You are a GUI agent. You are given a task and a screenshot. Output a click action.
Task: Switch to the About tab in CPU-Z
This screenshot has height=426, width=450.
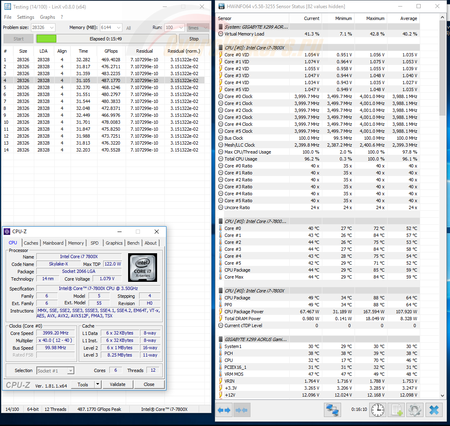[150, 243]
